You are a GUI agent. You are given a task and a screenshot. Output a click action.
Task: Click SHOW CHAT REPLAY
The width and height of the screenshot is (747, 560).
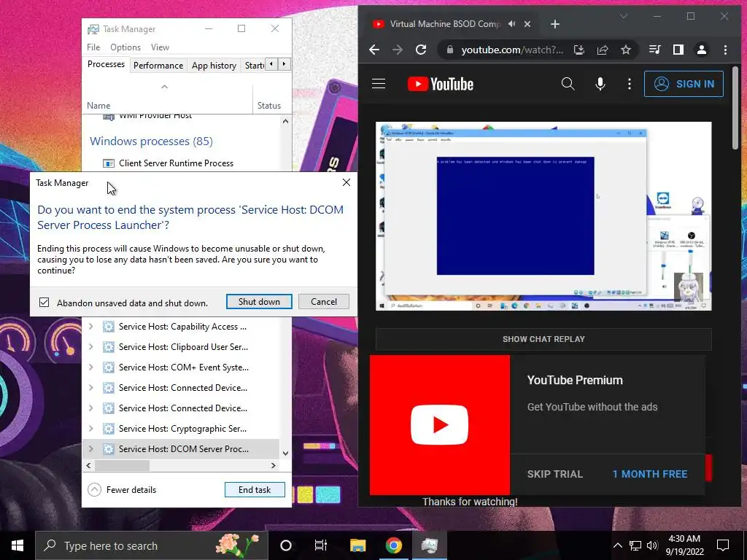tap(543, 339)
